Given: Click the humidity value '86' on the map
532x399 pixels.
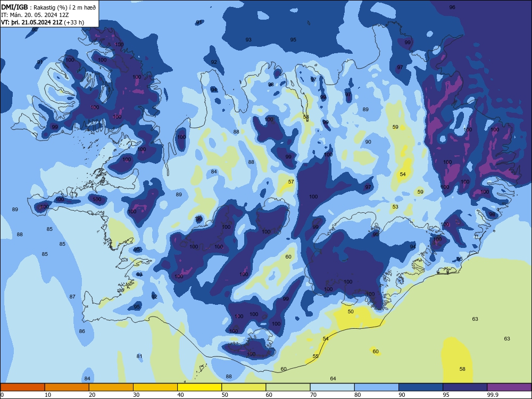Looking at the screenshot, I should [82, 331].
